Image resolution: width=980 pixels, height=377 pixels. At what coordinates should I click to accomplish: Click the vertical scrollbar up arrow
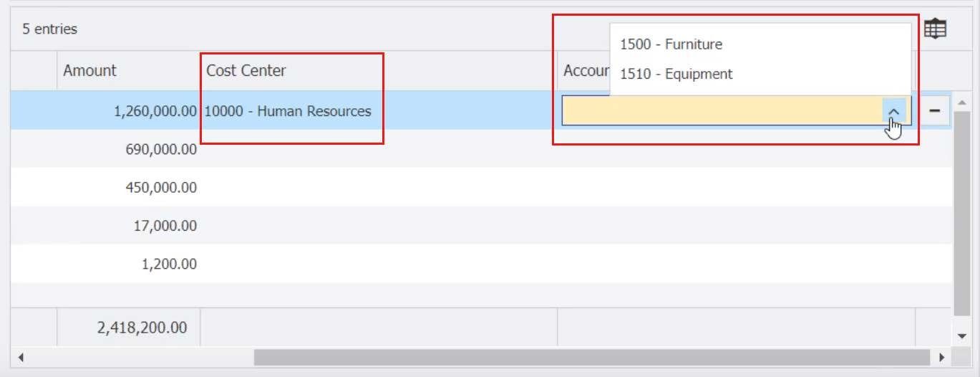962,102
